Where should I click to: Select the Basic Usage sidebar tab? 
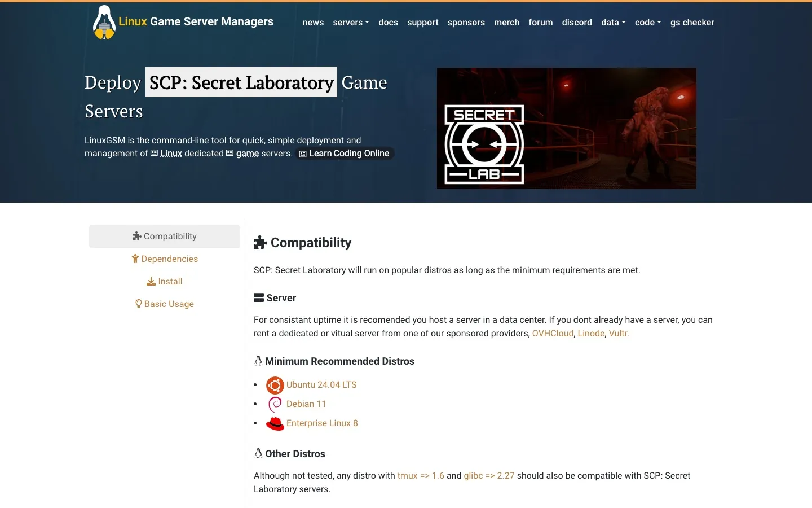tap(165, 304)
